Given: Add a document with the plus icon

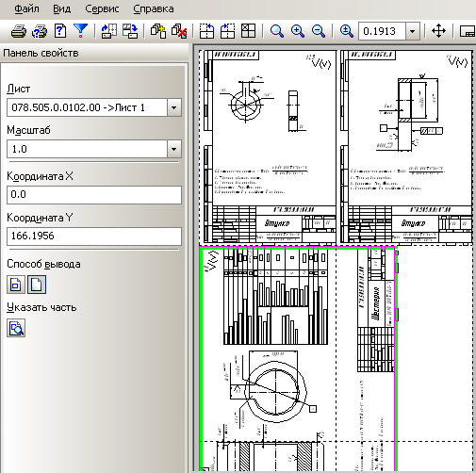Looking at the screenshot, I should 158,31.
